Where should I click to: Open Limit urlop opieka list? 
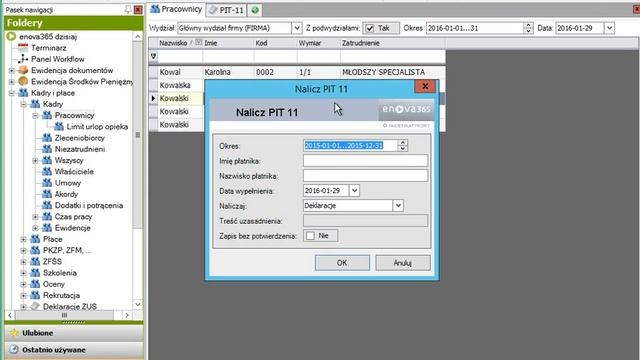[97, 127]
